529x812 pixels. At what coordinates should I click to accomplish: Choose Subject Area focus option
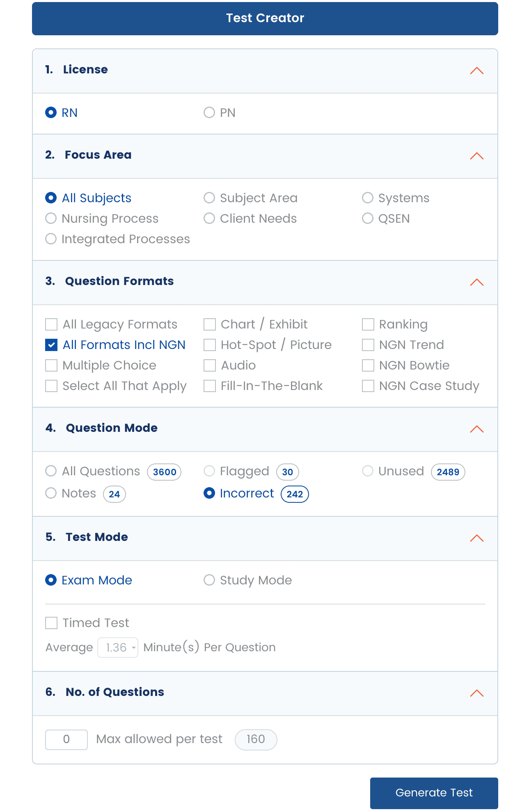click(209, 198)
